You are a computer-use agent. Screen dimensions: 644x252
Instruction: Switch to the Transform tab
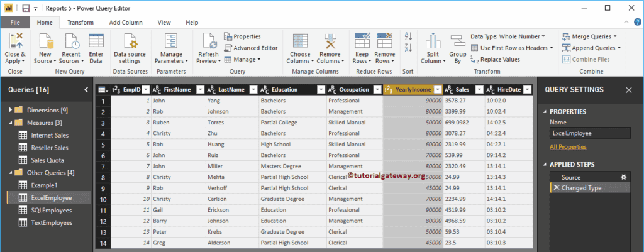(80, 23)
